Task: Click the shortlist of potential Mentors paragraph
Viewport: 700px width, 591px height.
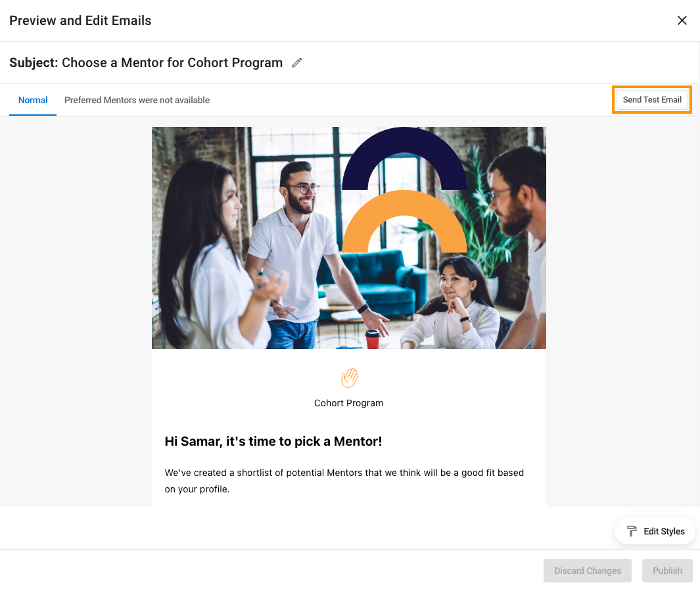Action: [x=344, y=481]
